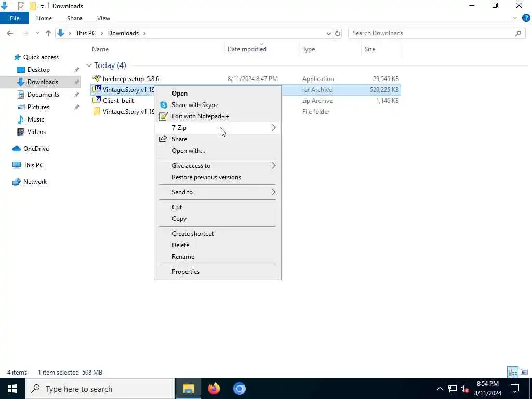Select Restore previous versions
Viewport: 532px width, 399px height.
[218, 177]
